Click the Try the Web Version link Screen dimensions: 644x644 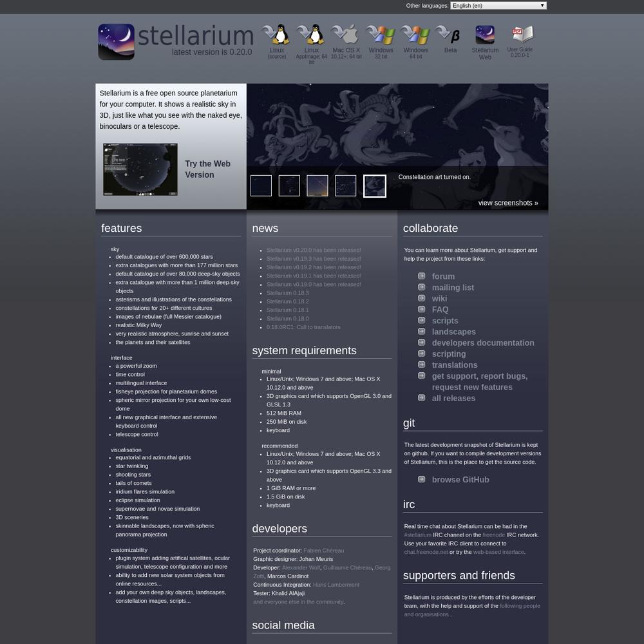(x=208, y=169)
